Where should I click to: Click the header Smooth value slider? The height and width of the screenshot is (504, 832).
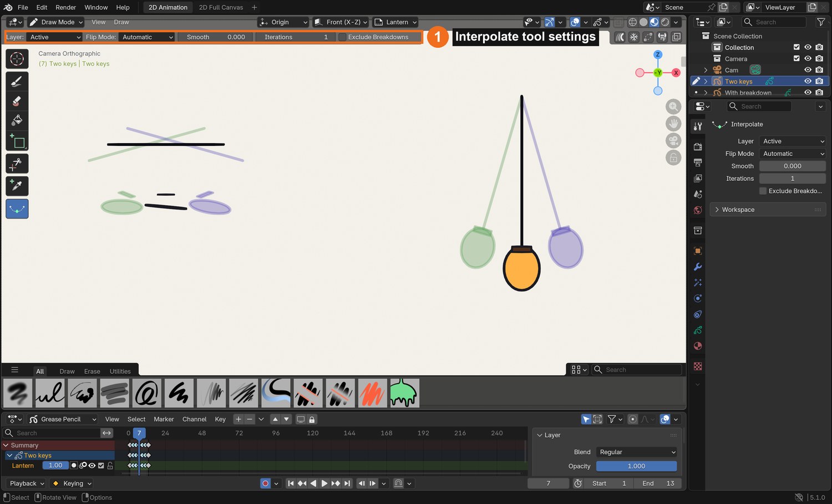coord(216,37)
